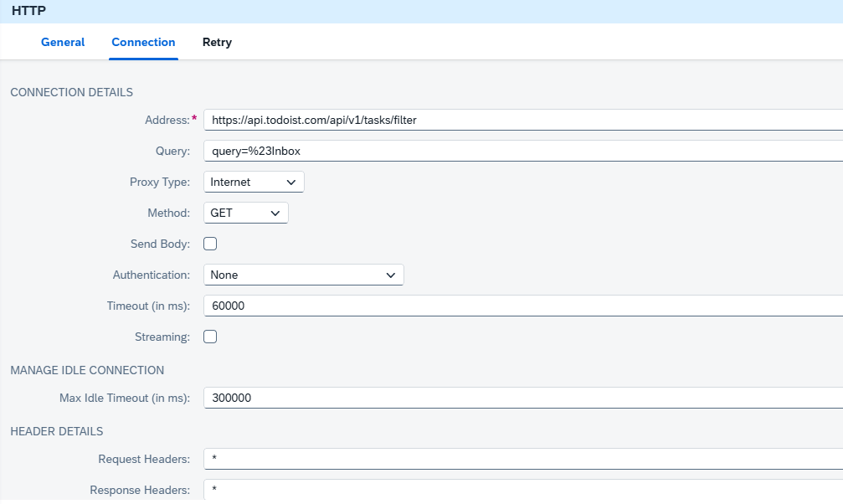The width and height of the screenshot is (843, 504).
Task: Click the Response Headers label
Action: [x=140, y=490]
